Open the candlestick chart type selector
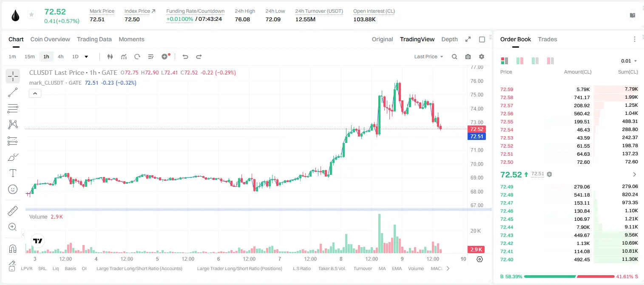Screen dimensions: 644x285 pyautogui.click(x=110, y=57)
